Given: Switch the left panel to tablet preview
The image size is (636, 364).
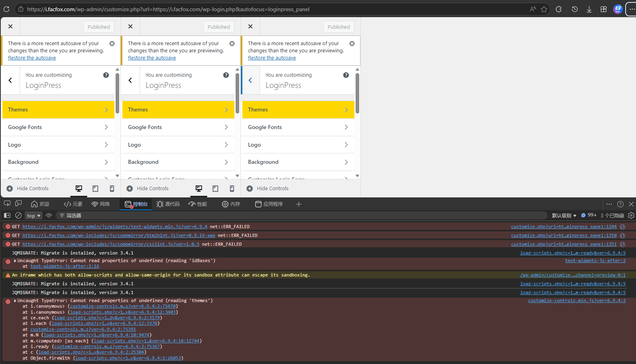Looking at the screenshot, I should (96, 189).
